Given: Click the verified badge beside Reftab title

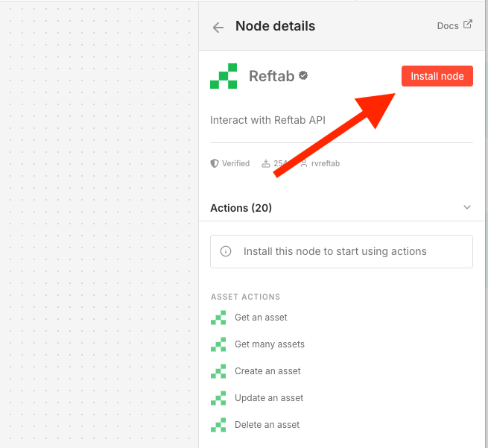Looking at the screenshot, I should click(x=304, y=76).
